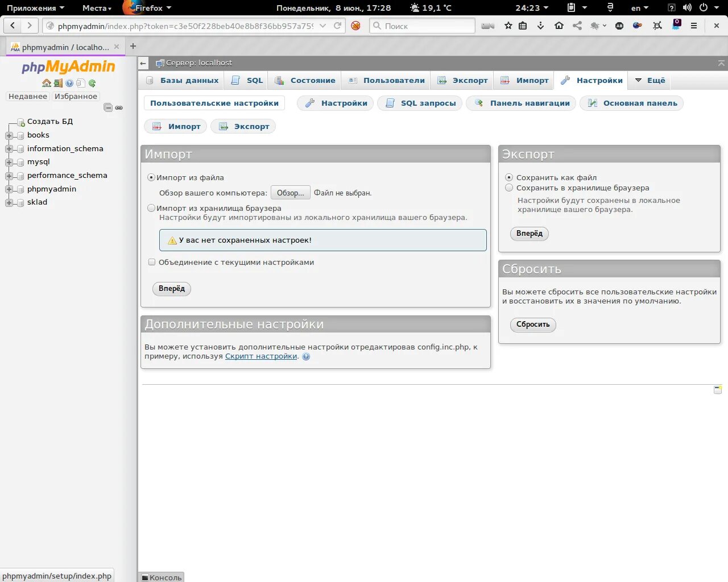Image resolution: width=728 pixels, height=582 pixels.
Task: Click the browser address bar URL
Action: pyautogui.click(x=185, y=26)
